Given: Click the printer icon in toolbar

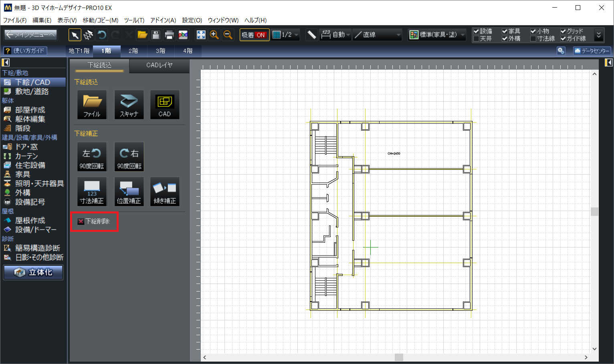Looking at the screenshot, I should tap(169, 35).
